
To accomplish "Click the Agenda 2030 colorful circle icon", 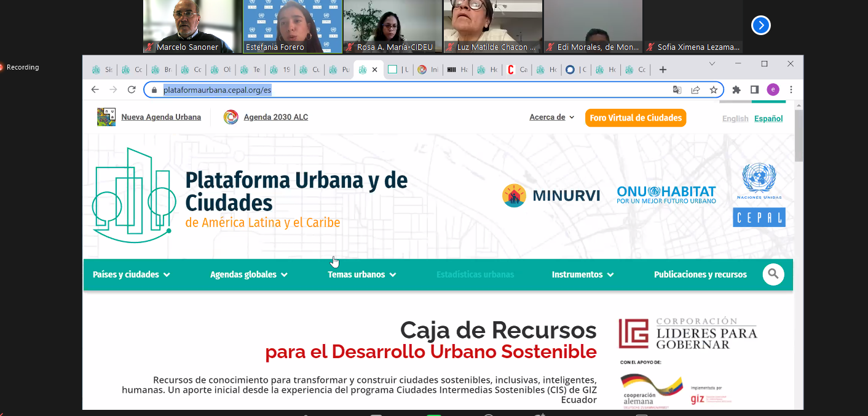I will (x=231, y=117).
